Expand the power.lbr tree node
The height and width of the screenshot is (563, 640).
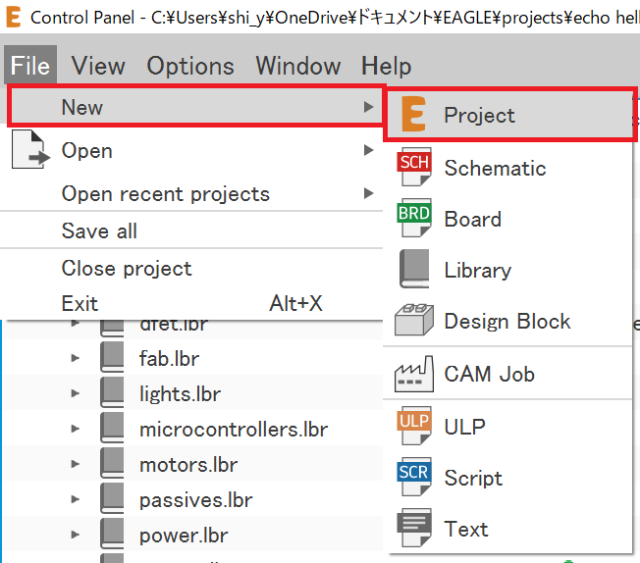[x=75, y=534]
